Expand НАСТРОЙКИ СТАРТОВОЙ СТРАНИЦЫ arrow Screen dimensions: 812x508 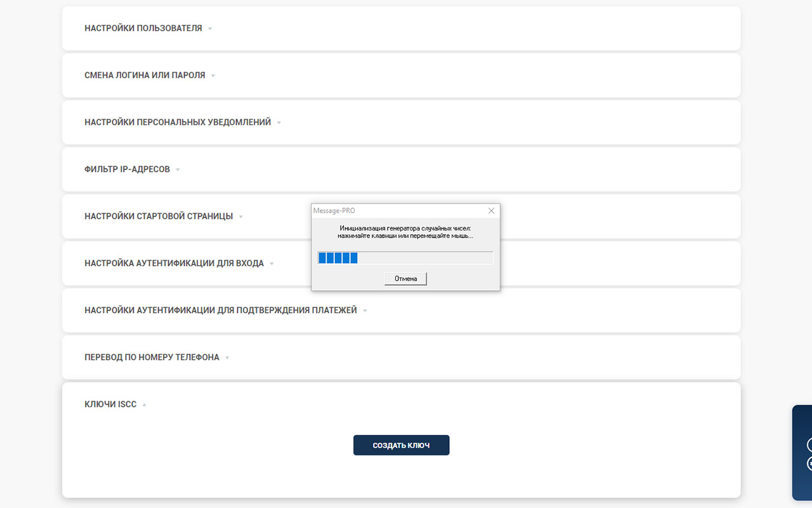(x=241, y=217)
